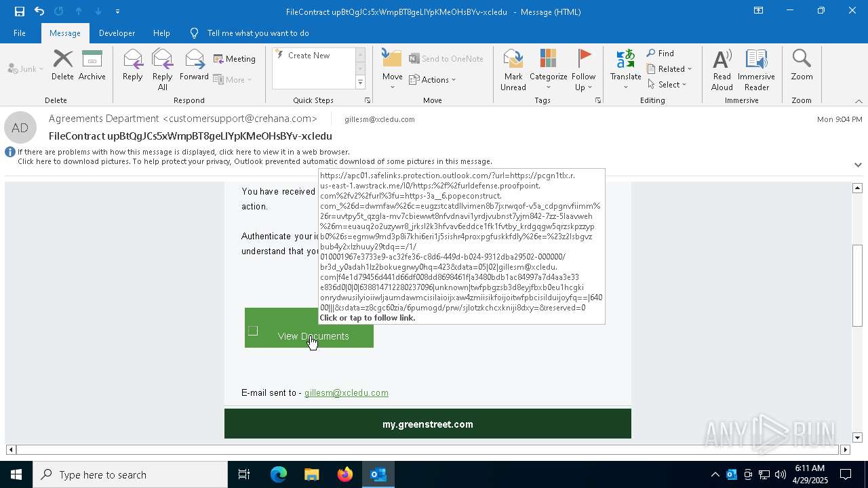Viewport: 868px width, 488px height.
Task: Open the Move folder dropdown
Action: click(x=392, y=70)
